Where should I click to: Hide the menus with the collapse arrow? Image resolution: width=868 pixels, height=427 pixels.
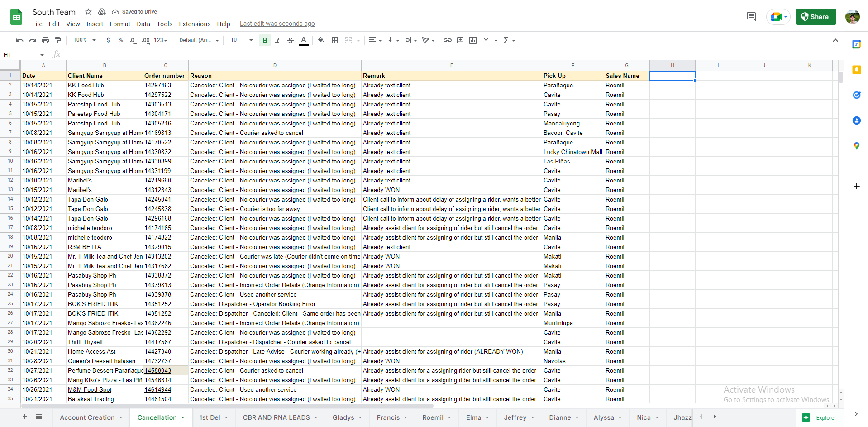tap(835, 40)
